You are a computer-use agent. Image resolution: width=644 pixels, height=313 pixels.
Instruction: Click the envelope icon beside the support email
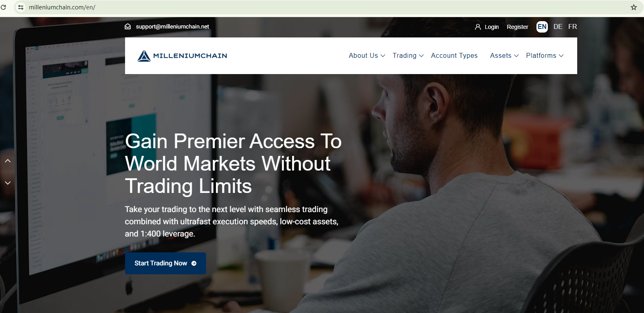coord(128,26)
